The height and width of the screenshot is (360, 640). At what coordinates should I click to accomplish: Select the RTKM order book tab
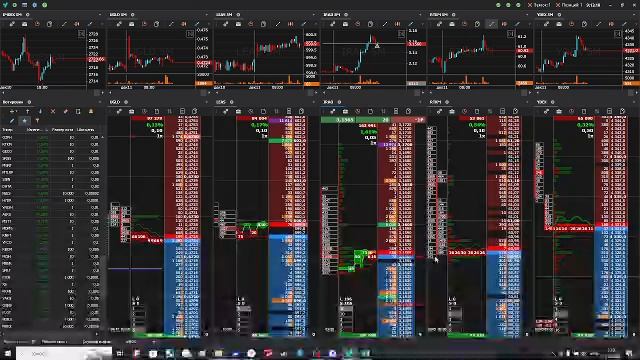[x=436, y=102]
